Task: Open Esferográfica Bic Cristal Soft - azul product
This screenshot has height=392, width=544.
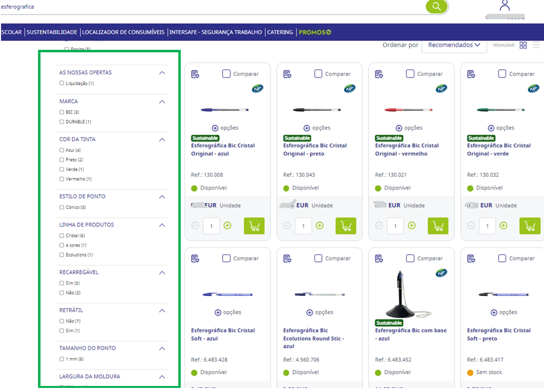Action: point(223,335)
